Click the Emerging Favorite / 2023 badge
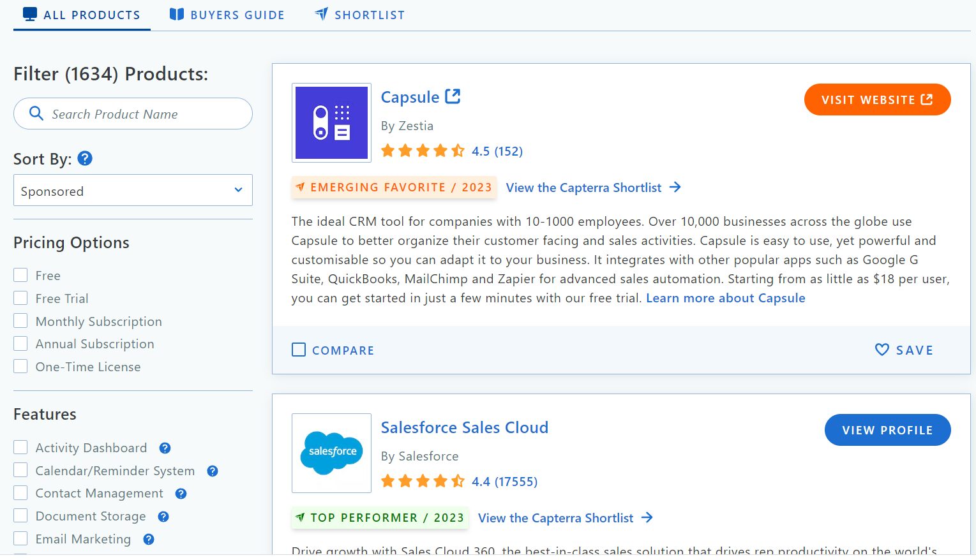This screenshot has height=560, width=976. tap(394, 187)
